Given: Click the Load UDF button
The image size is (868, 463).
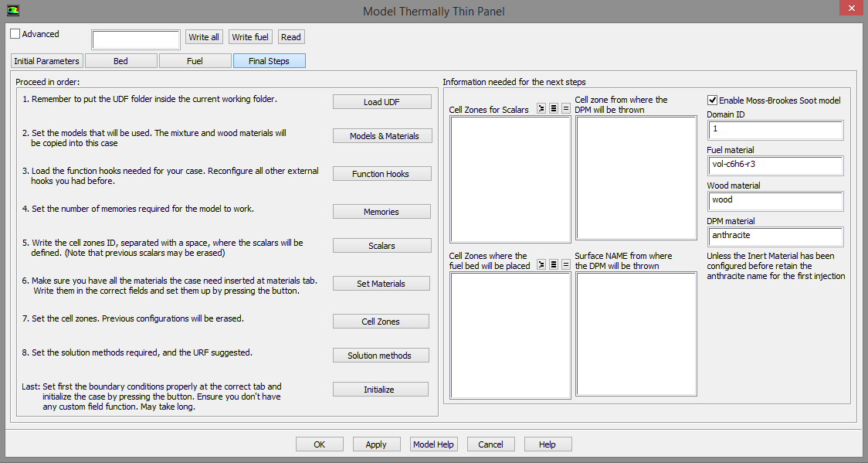Looking at the screenshot, I should tap(381, 102).
